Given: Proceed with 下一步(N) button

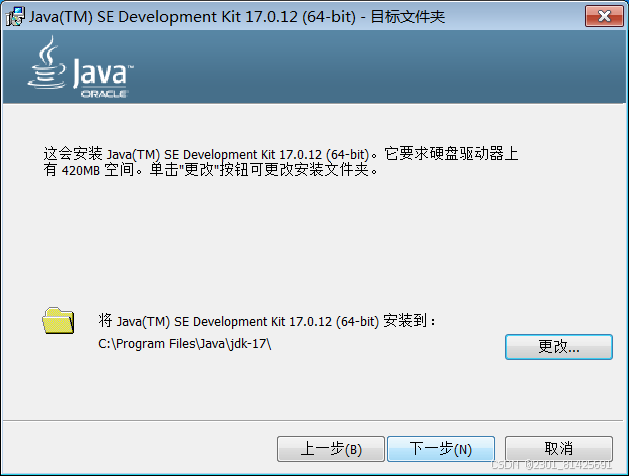Looking at the screenshot, I should click(441, 449).
